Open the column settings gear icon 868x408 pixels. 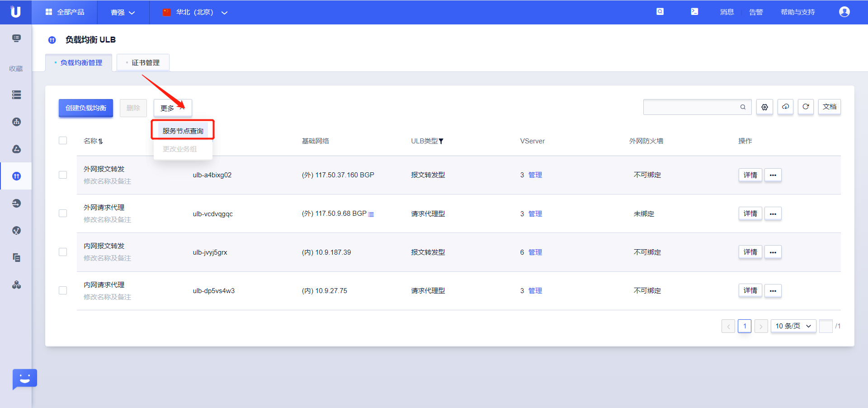tap(764, 107)
